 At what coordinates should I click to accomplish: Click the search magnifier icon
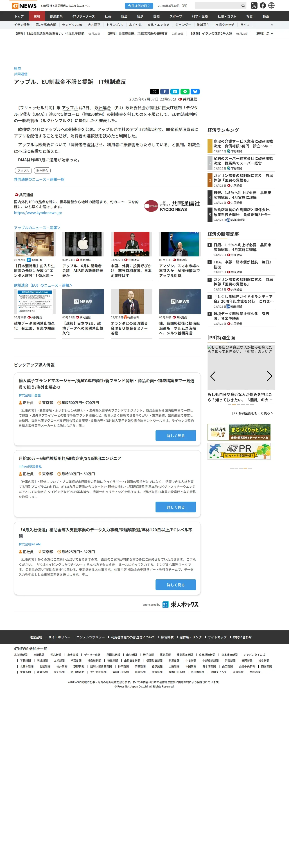pos(243,6)
